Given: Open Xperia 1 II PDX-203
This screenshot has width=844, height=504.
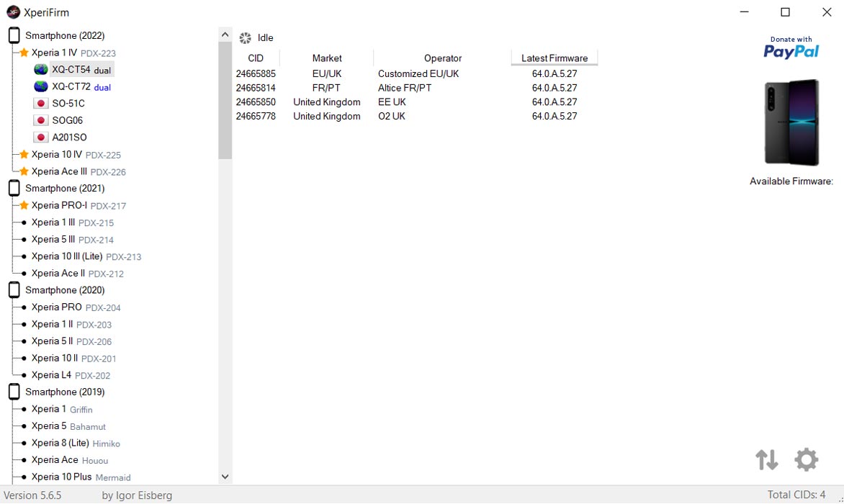Looking at the screenshot, I should pyautogui.click(x=71, y=324).
